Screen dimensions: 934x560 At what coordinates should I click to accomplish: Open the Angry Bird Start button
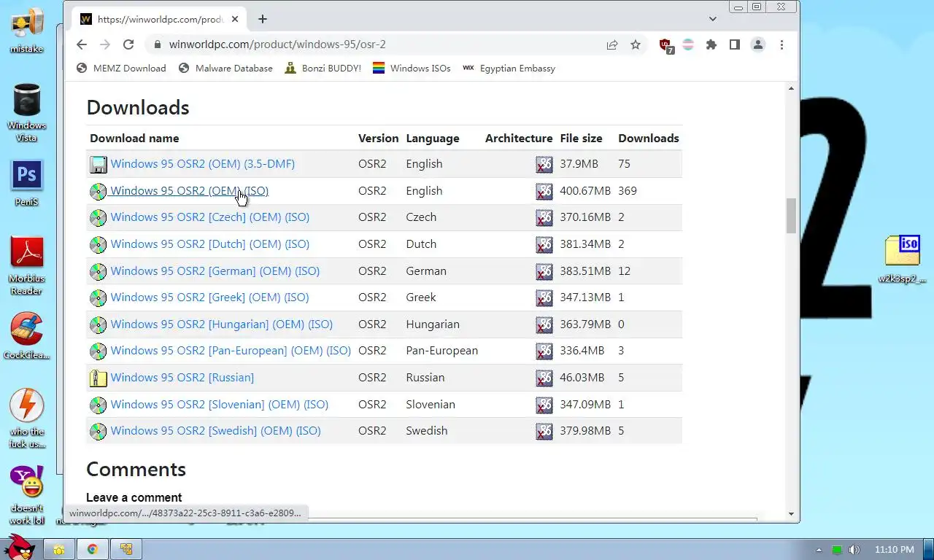pyautogui.click(x=19, y=548)
